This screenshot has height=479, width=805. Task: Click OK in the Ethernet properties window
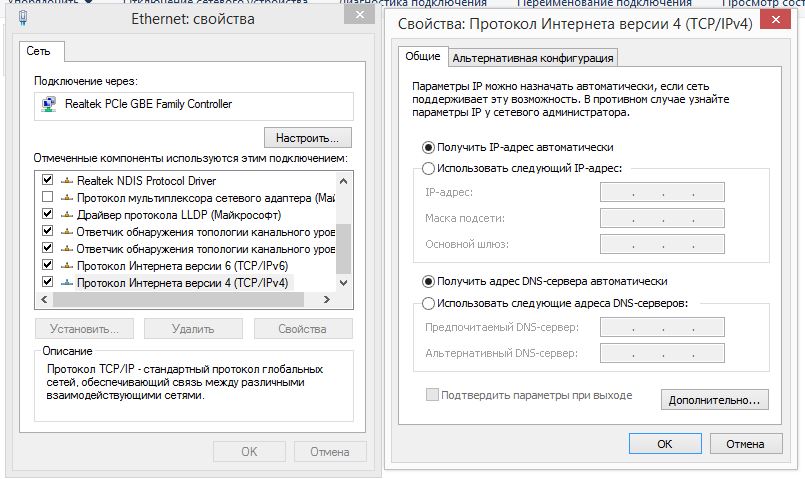point(250,451)
